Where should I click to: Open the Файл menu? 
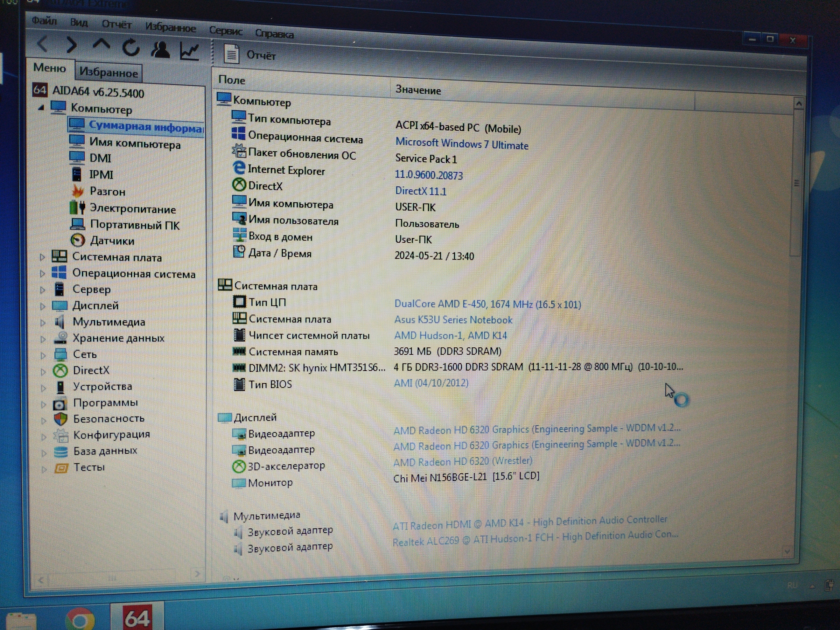coord(44,20)
